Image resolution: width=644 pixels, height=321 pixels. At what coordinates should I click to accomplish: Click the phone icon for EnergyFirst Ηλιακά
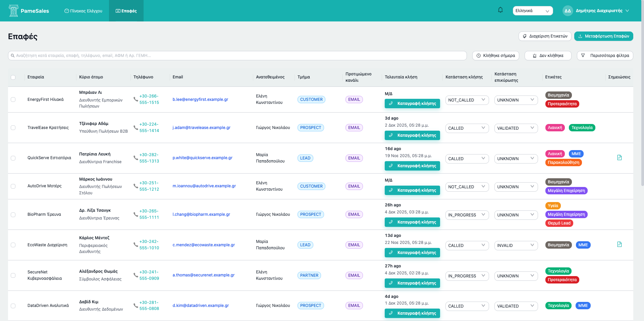click(136, 99)
